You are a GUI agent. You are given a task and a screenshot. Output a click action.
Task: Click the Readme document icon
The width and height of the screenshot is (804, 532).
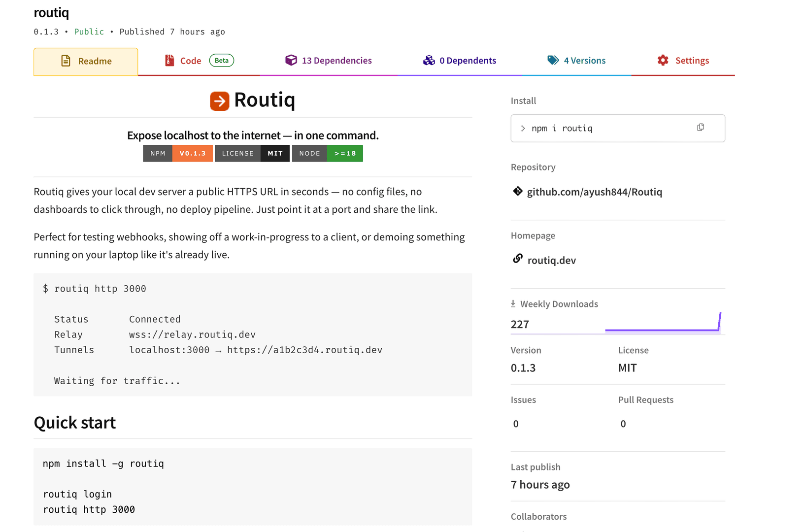point(66,61)
